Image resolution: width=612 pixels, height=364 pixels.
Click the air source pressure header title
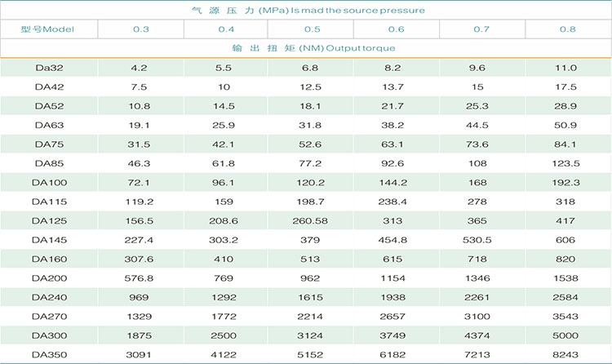coord(307,10)
